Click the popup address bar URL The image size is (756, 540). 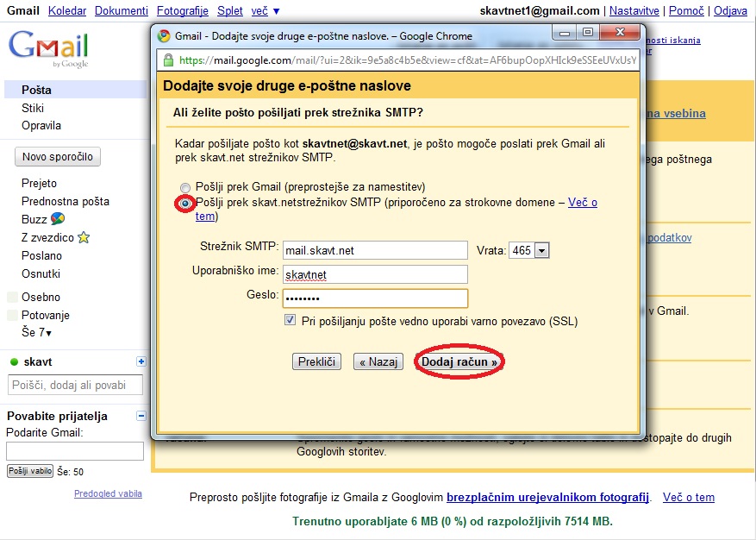[x=408, y=60]
